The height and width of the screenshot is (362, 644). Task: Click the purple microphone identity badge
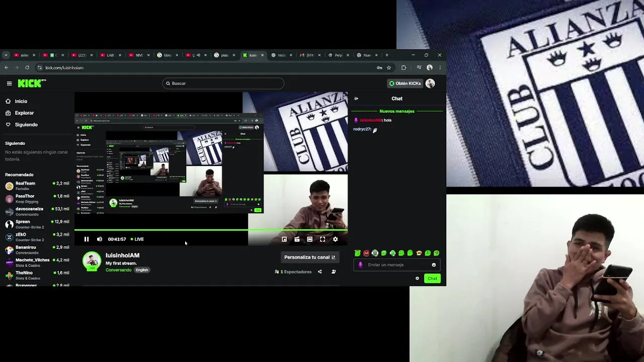[360, 265]
